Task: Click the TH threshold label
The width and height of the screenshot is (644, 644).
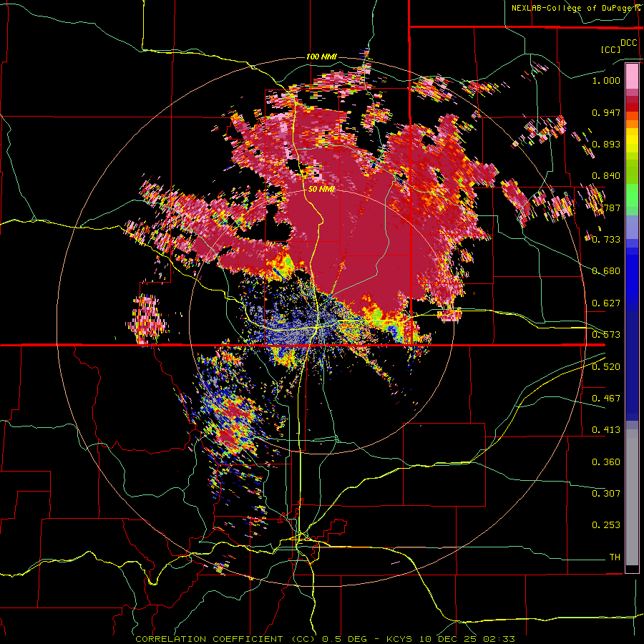Action: coord(615,557)
